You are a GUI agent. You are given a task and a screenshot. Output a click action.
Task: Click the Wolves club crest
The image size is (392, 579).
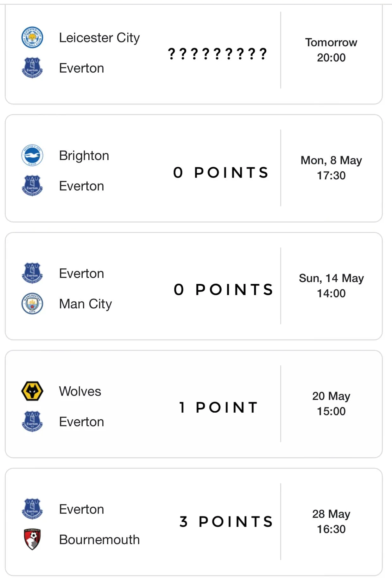pos(32,391)
